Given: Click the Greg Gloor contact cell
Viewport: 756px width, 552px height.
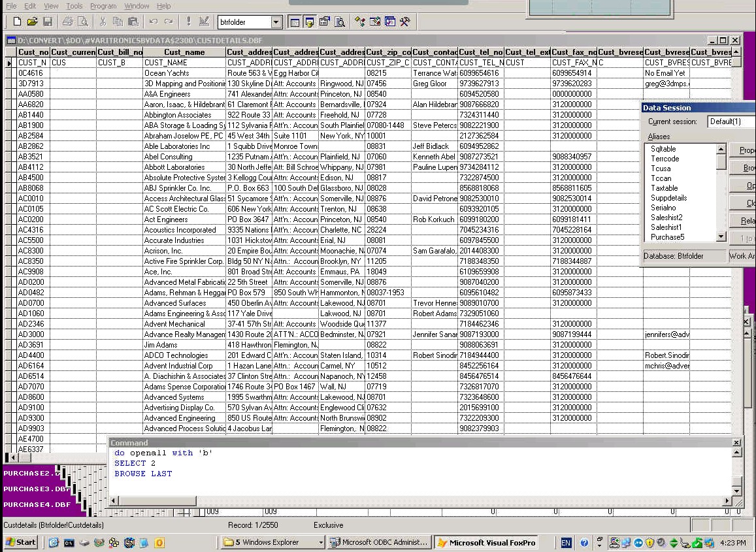Looking at the screenshot, I should pos(435,84).
